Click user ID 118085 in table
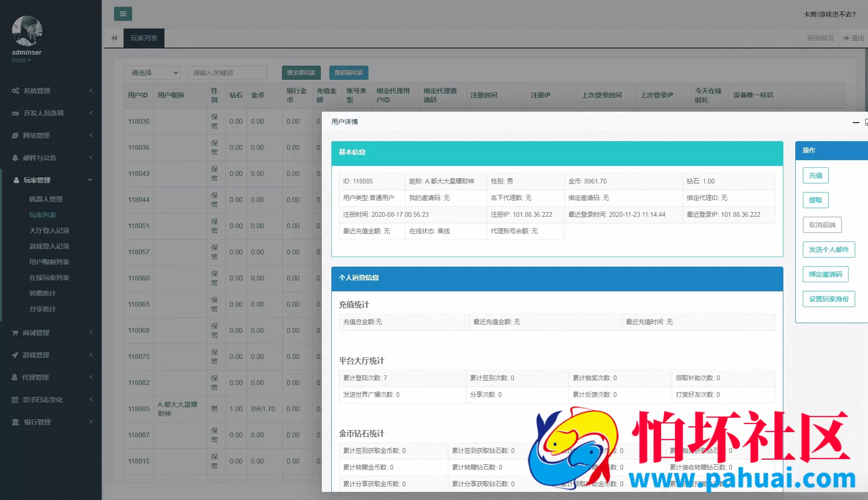The width and height of the screenshot is (868, 500). pyautogui.click(x=139, y=409)
